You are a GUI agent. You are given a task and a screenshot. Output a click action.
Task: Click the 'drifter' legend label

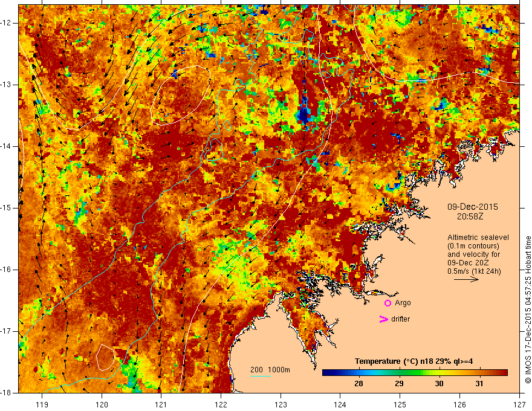[x=400, y=319]
